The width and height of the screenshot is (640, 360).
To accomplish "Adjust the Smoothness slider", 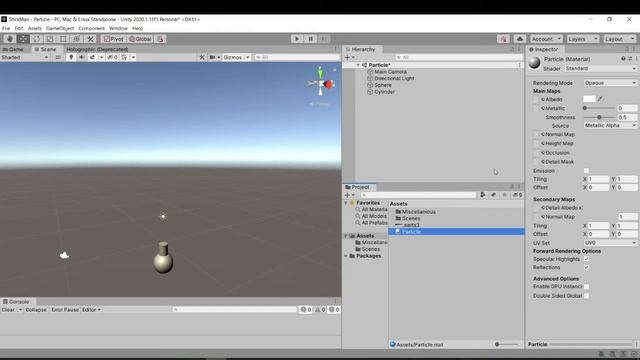I will tap(600, 117).
